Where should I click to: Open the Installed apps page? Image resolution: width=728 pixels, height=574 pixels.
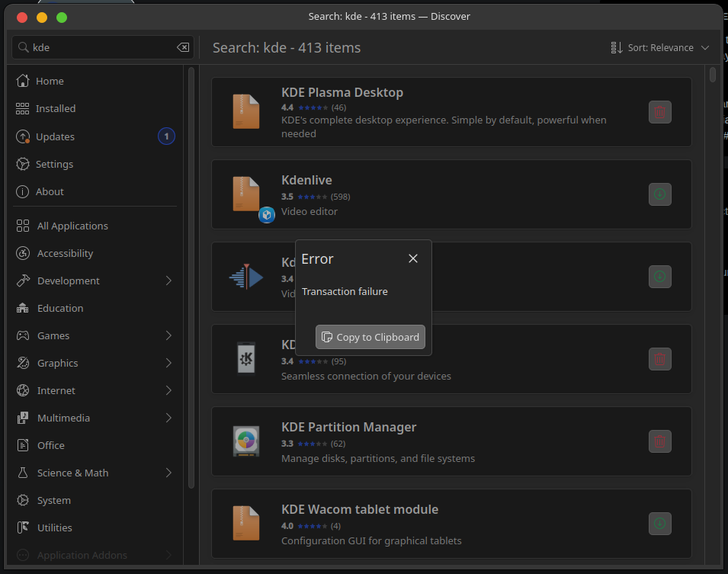[95, 108]
